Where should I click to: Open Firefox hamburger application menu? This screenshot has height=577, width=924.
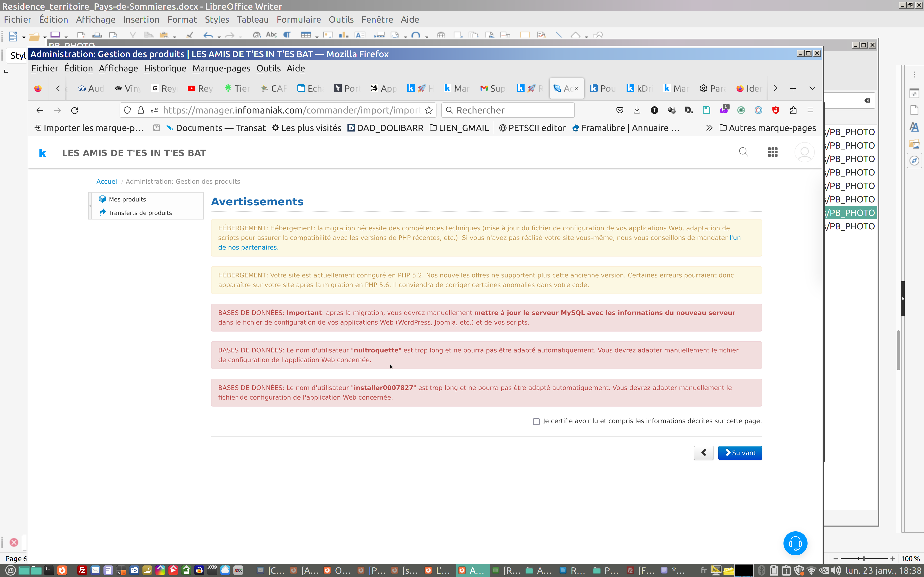point(810,110)
